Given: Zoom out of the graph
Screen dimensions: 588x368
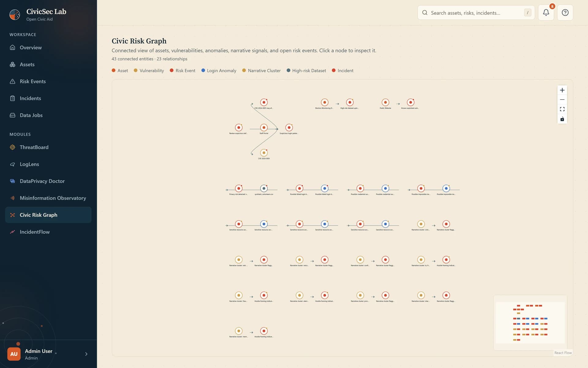Looking at the screenshot, I should (562, 100).
